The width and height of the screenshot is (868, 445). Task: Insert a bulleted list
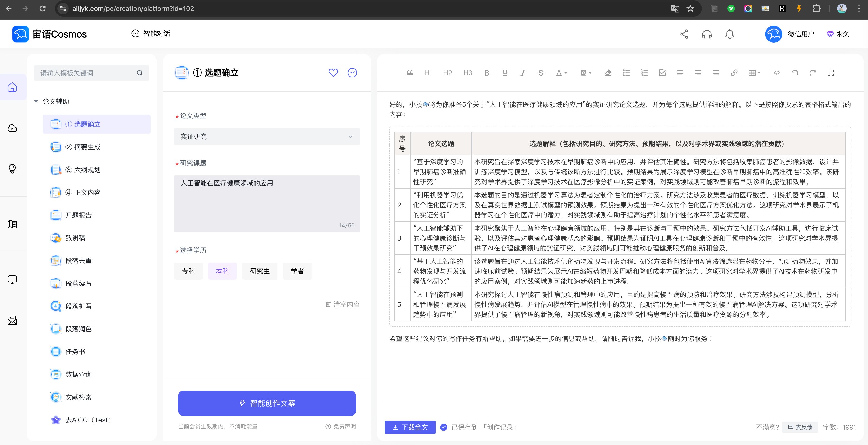click(x=626, y=73)
